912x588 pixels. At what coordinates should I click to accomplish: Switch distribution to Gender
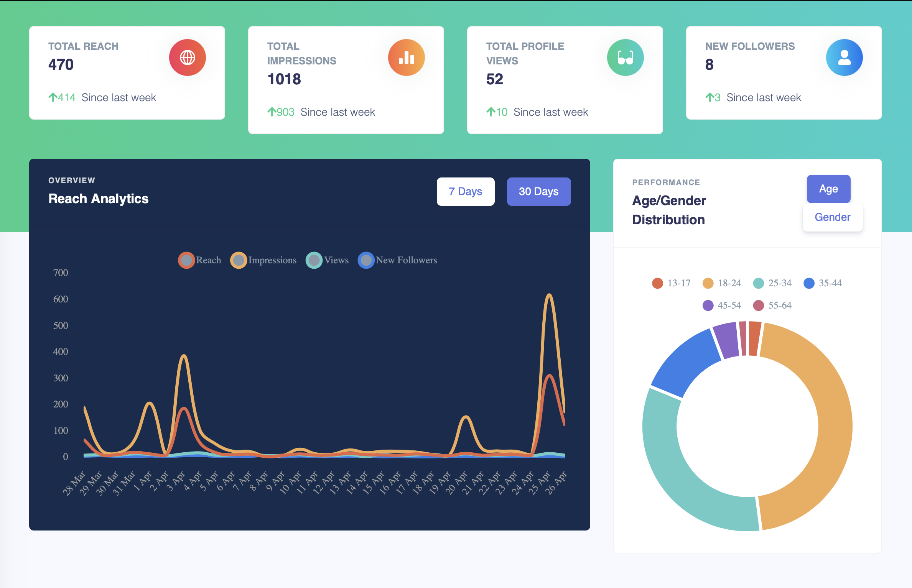(x=832, y=217)
